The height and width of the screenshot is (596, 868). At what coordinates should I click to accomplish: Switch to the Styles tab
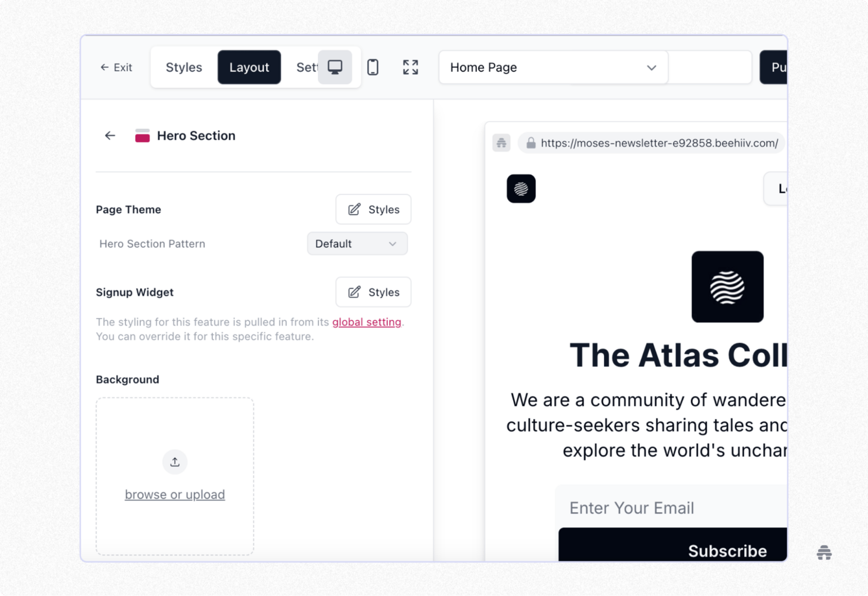pyautogui.click(x=183, y=67)
